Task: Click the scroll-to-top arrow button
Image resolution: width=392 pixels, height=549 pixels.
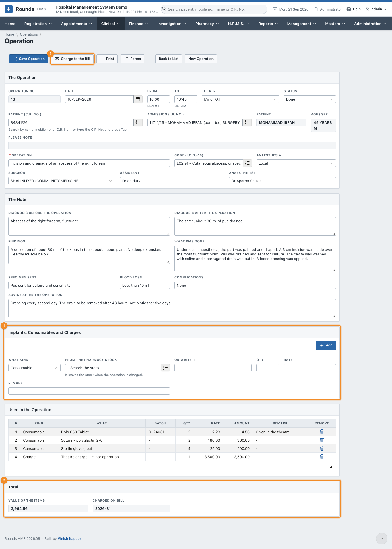Action: pyautogui.click(x=381, y=539)
